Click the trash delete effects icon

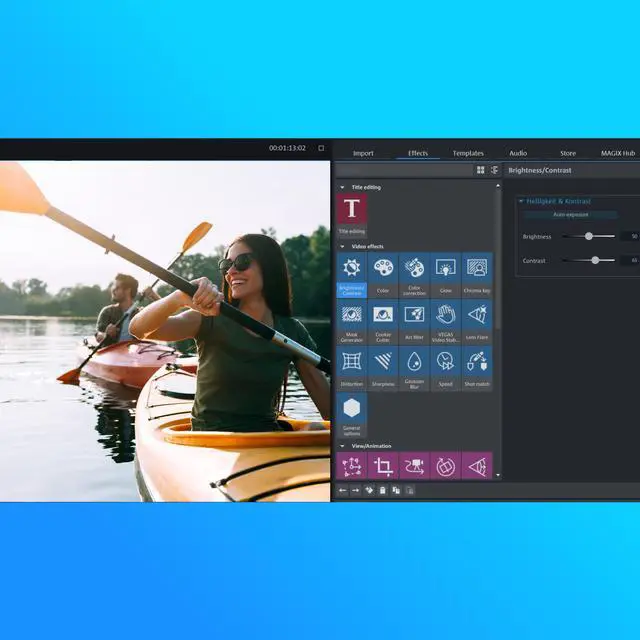coord(382,490)
